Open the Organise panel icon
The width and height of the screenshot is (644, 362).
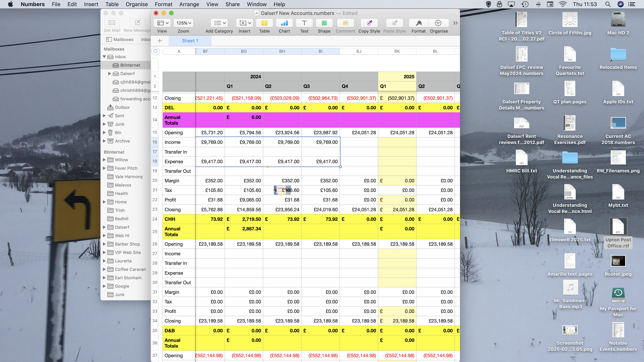pyautogui.click(x=438, y=23)
